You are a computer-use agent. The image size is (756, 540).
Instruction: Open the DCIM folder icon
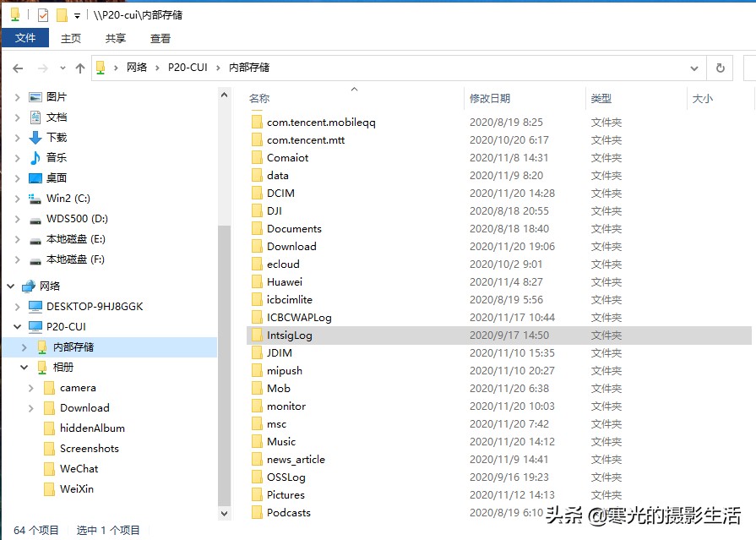[258, 194]
